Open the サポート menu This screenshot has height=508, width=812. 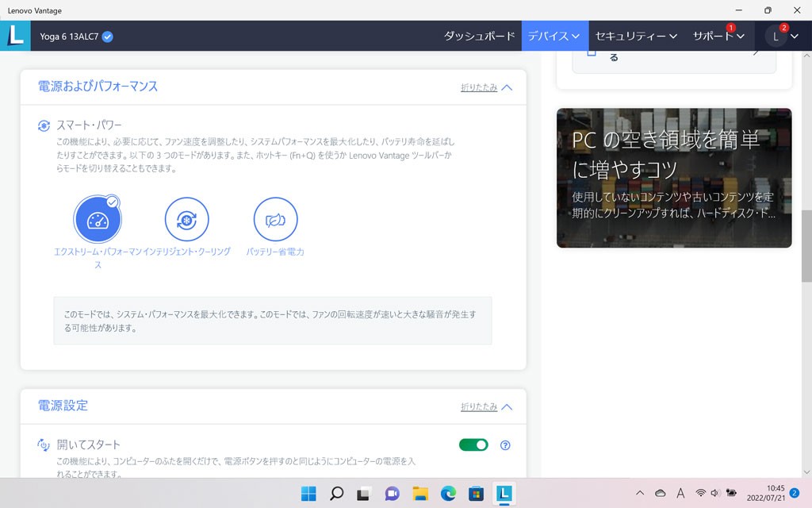pos(718,36)
